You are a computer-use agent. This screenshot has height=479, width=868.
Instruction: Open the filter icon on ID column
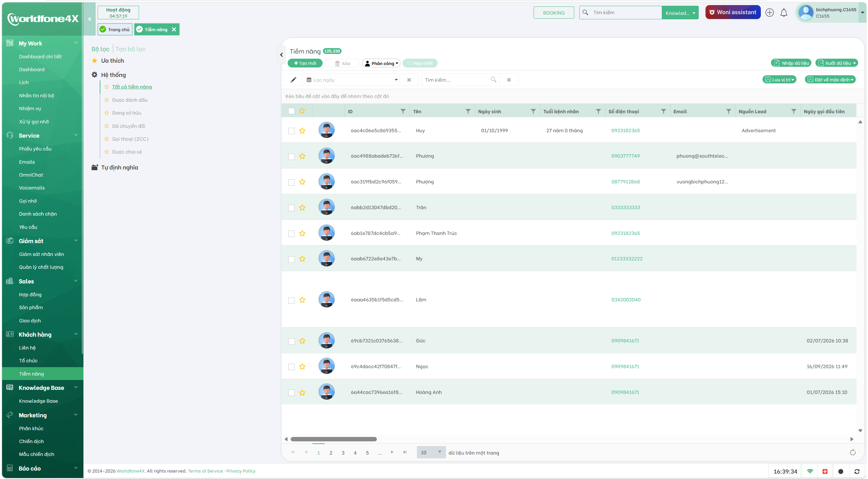[x=403, y=112]
